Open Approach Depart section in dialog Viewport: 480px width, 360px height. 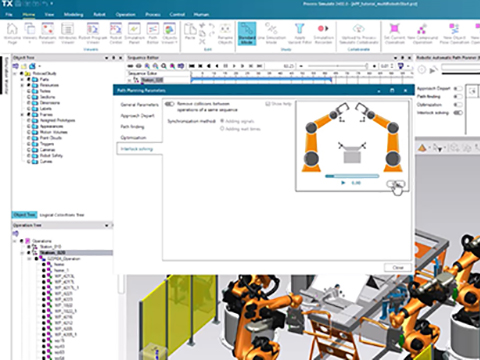tap(137, 116)
